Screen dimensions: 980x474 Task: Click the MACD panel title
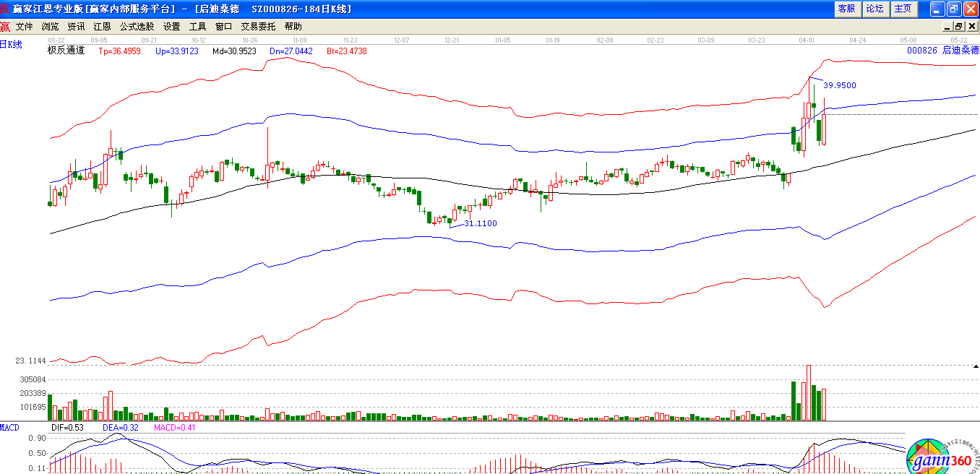coord(9,428)
